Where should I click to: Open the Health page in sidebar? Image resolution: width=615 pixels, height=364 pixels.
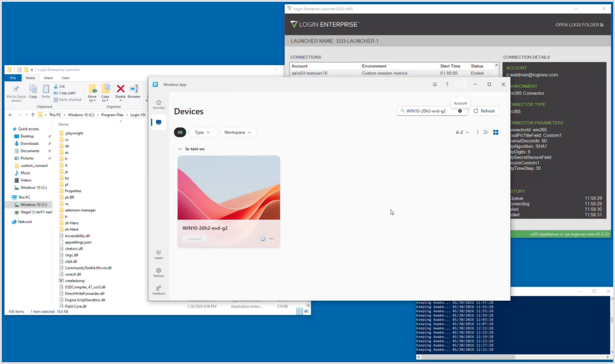159,254
